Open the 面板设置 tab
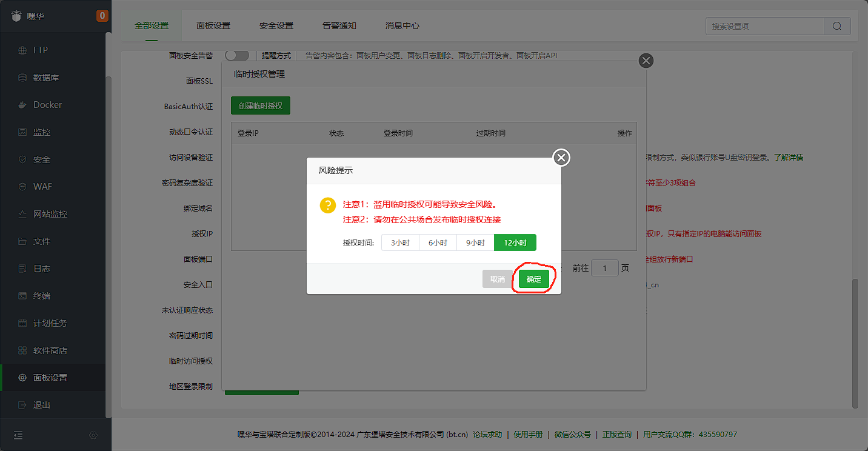The width and height of the screenshot is (868, 451). coord(213,26)
